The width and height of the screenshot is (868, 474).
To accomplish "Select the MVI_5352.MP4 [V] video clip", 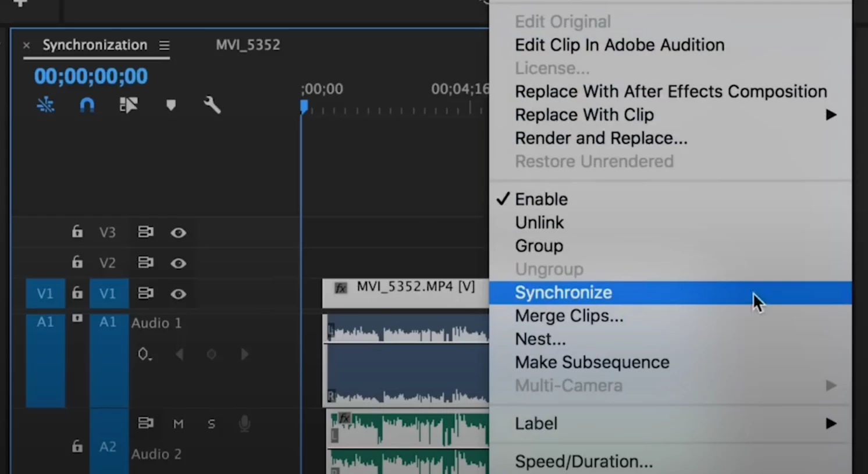I will 405,293.
